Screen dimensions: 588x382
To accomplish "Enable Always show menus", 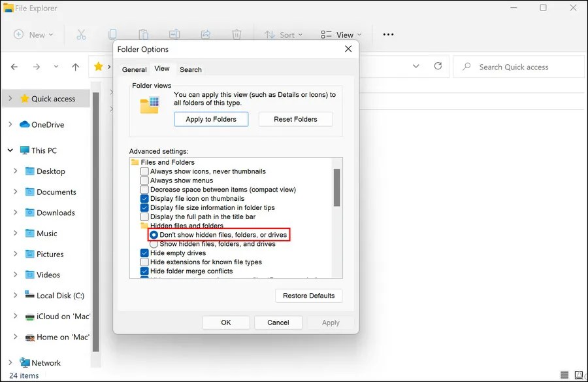I will (144, 180).
